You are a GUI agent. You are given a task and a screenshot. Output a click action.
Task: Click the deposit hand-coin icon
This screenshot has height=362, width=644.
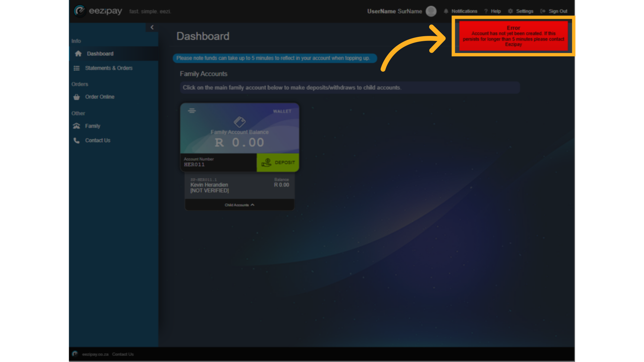[x=266, y=163]
